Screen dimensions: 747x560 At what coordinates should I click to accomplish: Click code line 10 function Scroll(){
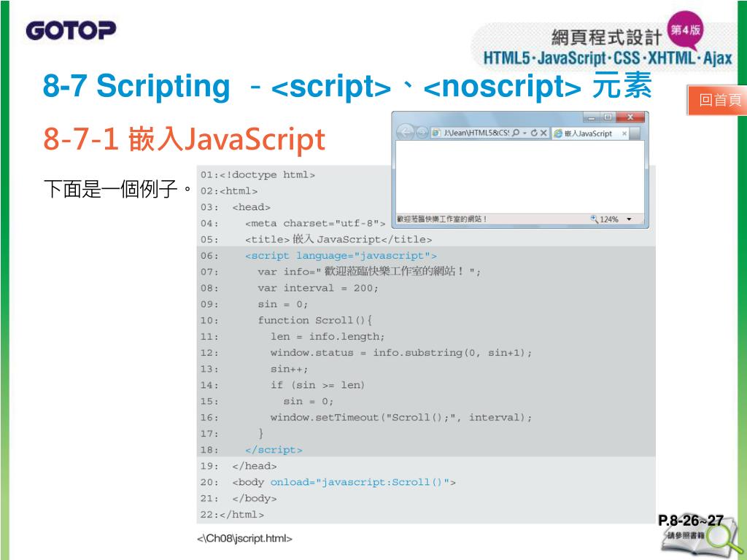click(286, 321)
